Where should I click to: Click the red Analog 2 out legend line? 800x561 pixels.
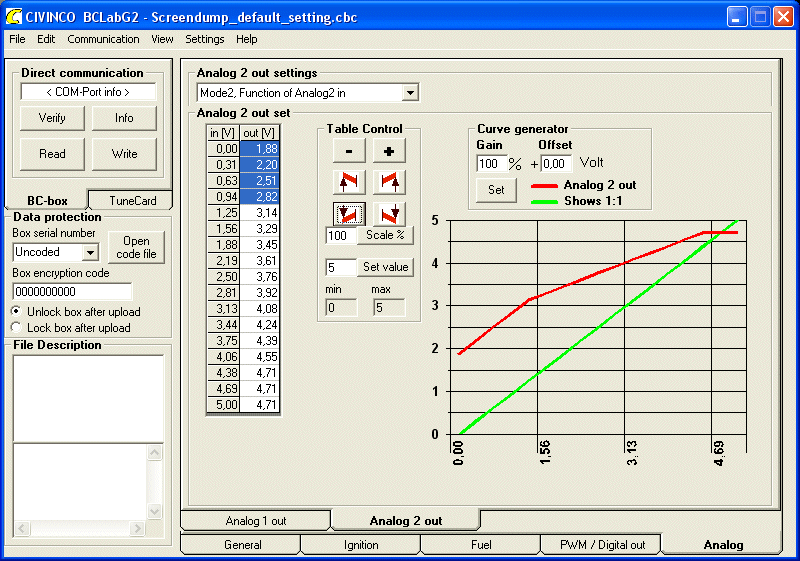(x=544, y=186)
